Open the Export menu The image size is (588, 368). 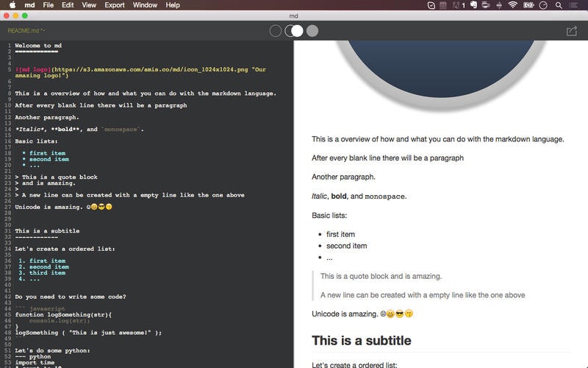coord(115,5)
